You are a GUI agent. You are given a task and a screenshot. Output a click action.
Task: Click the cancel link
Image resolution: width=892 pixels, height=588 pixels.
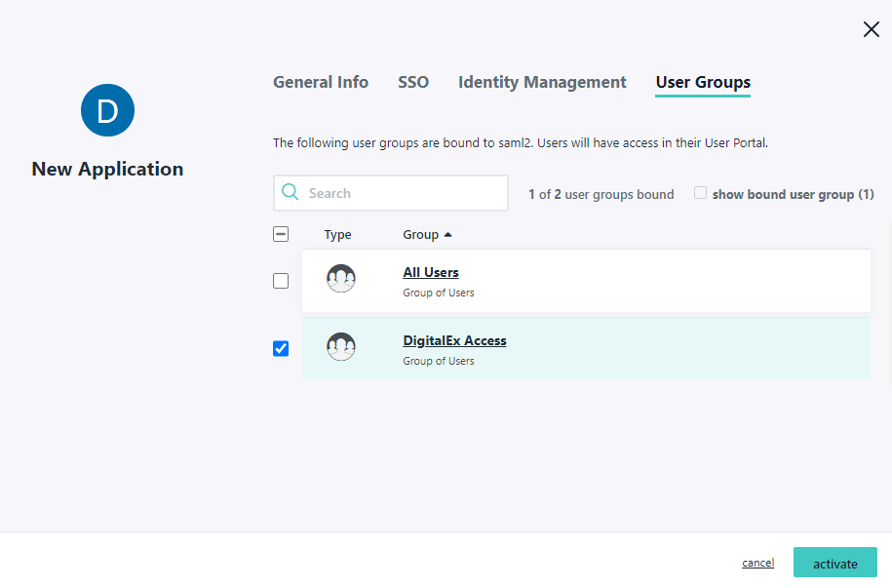tap(757, 563)
